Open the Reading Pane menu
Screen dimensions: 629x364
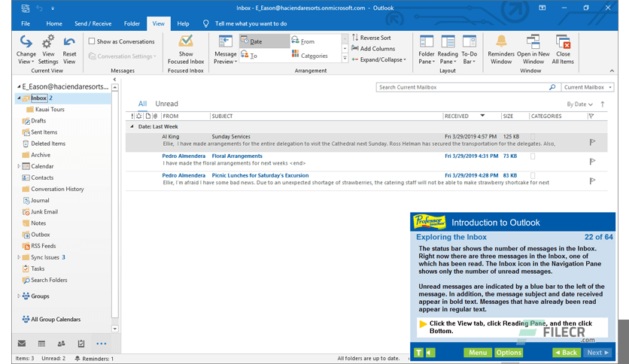pos(448,50)
